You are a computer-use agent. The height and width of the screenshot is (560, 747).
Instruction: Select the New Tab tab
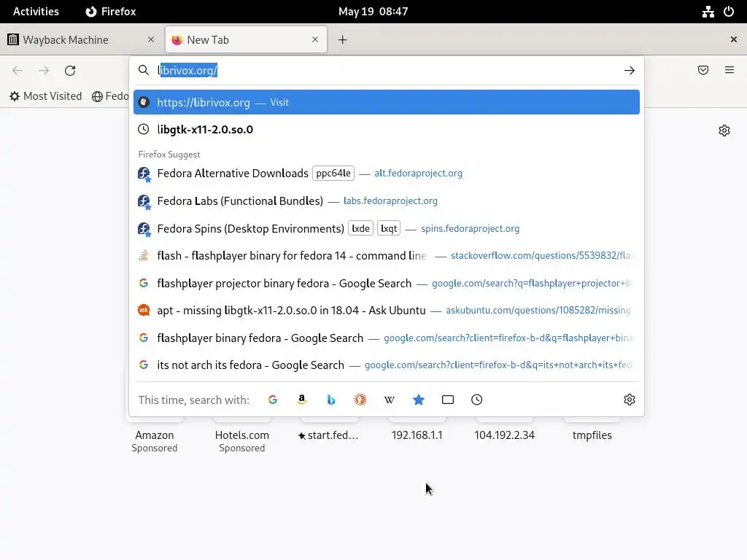tap(247, 40)
